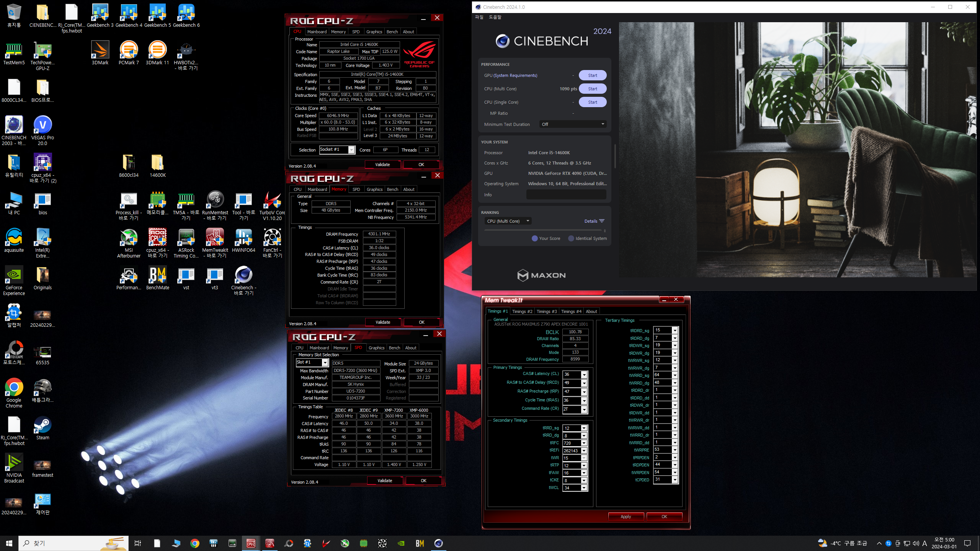Screen dimensions: 980x551
Task: Click the Info field in Cinebench
Action: tap(566, 195)
